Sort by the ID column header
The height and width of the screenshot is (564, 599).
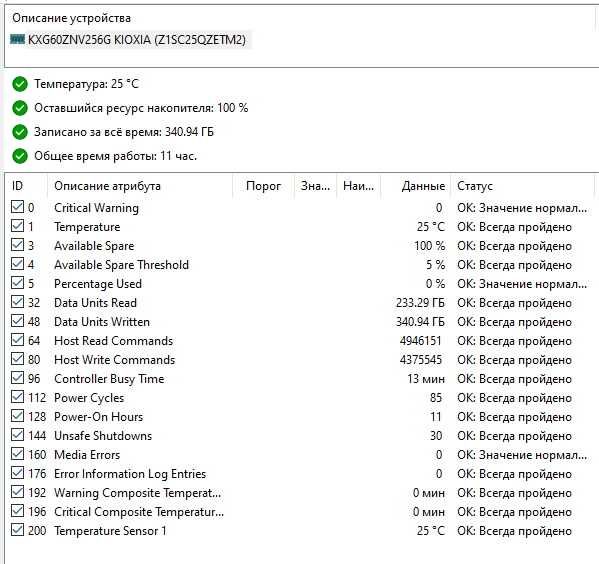(26, 186)
